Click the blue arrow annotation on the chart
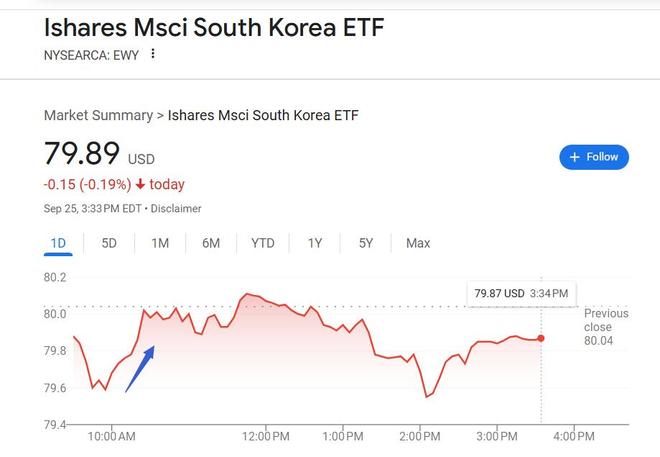660x457 pixels. [140, 368]
